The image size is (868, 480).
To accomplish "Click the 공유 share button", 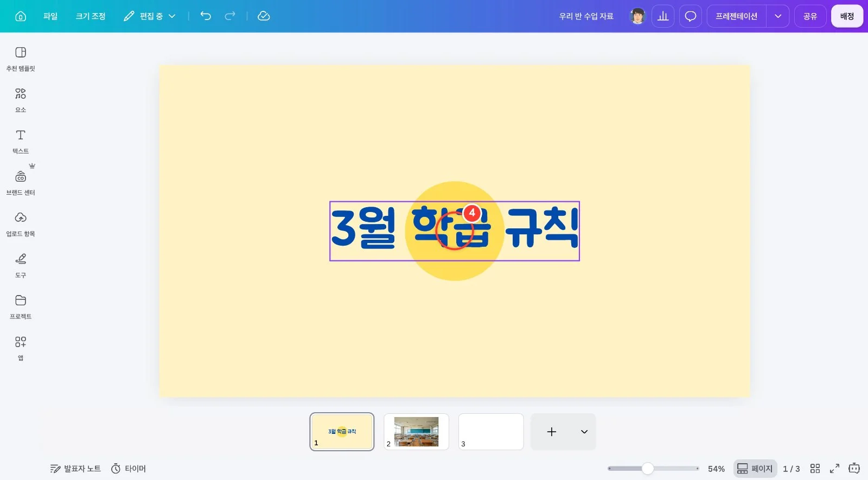I will point(810,16).
